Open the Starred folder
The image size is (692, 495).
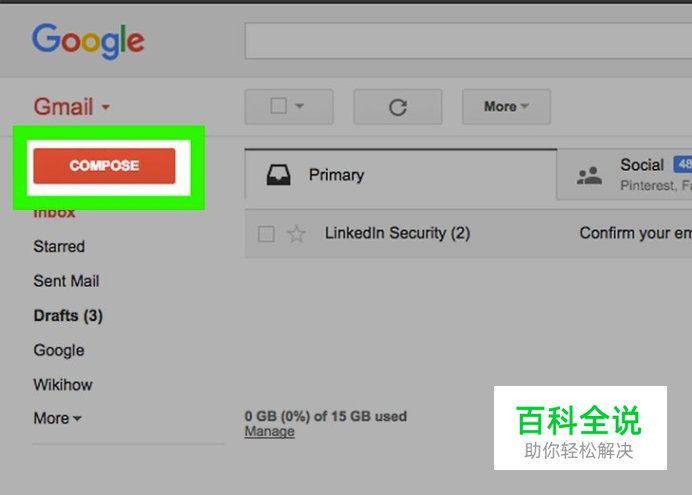pos(59,246)
